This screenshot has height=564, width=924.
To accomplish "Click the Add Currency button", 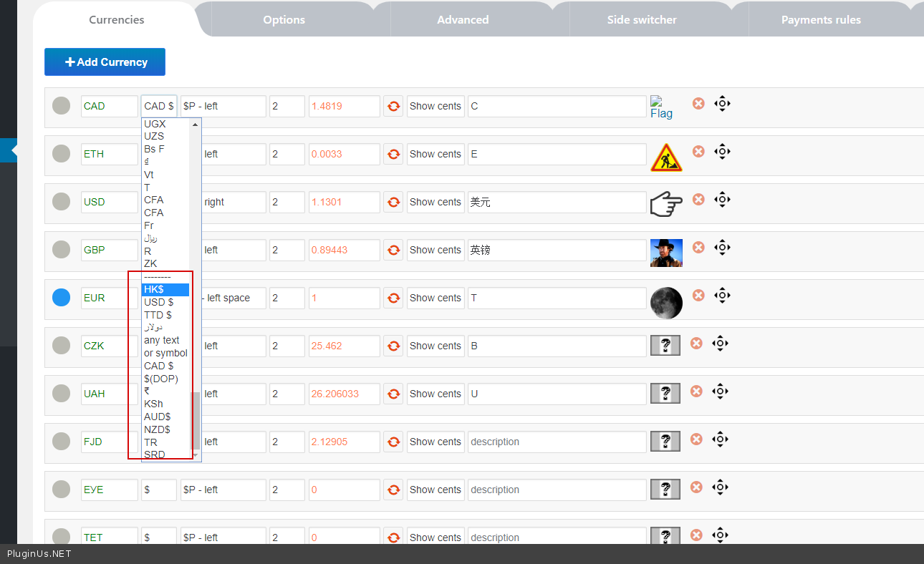I will coord(105,62).
